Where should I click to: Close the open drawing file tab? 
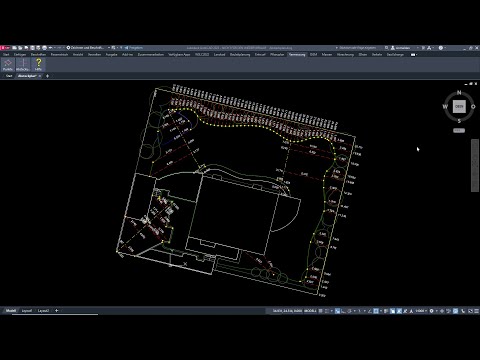coord(40,76)
